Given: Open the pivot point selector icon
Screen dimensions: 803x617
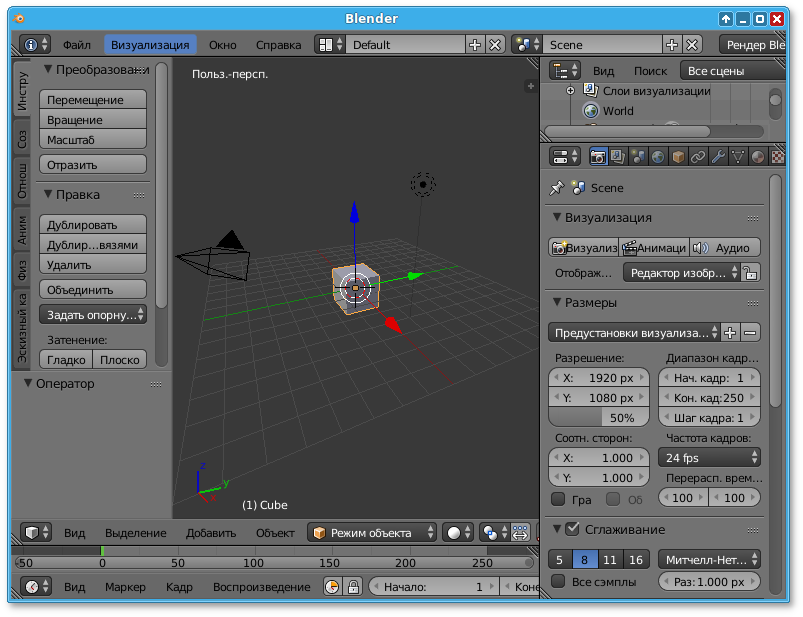Looking at the screenshot, I should [494, 533].
